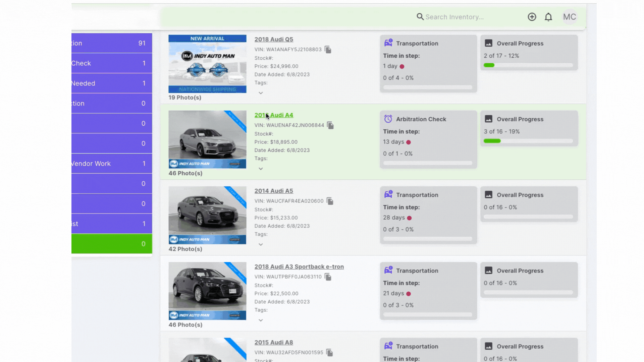
Task: Open the 2014 Audi A5 vehicle link
Action: point(274,191)
